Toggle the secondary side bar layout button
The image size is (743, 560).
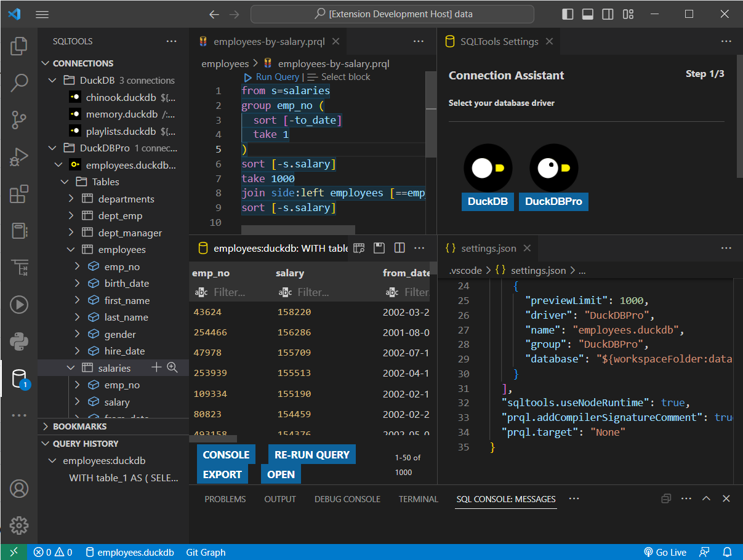pos(608,14)
